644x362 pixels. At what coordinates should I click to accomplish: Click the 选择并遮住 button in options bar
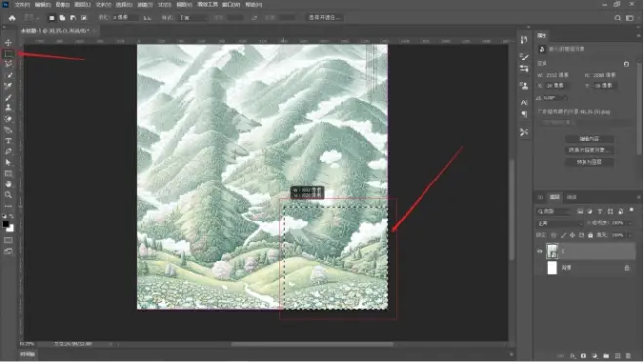(325, 18)
